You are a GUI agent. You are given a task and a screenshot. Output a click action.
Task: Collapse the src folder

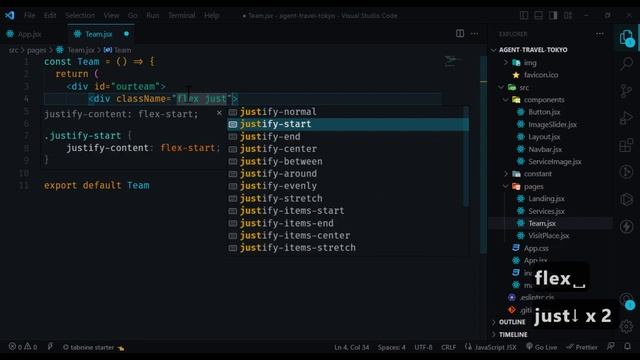click(524, 87)
